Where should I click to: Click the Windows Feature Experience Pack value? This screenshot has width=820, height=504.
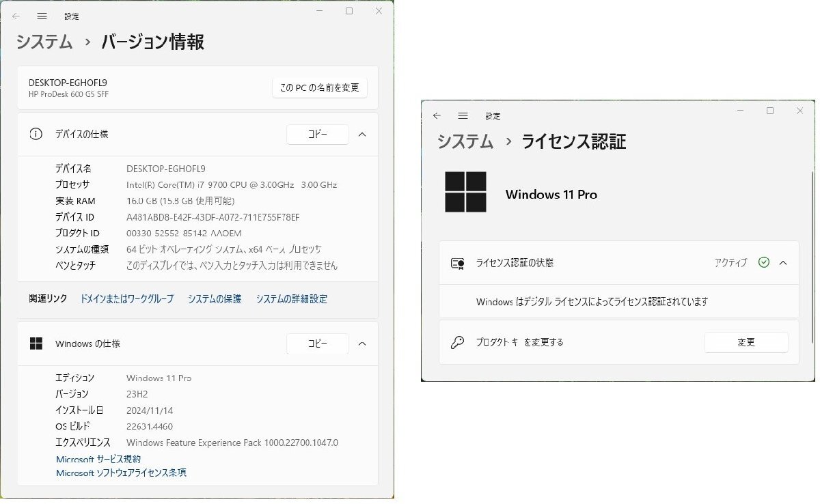tap(232, 443)
